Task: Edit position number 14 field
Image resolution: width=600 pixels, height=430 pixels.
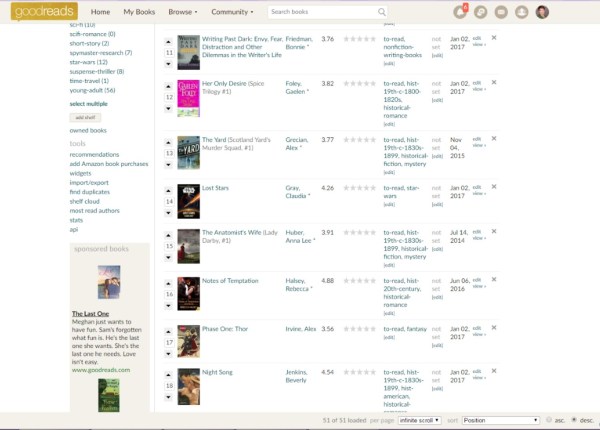Action: pos(169,202)
